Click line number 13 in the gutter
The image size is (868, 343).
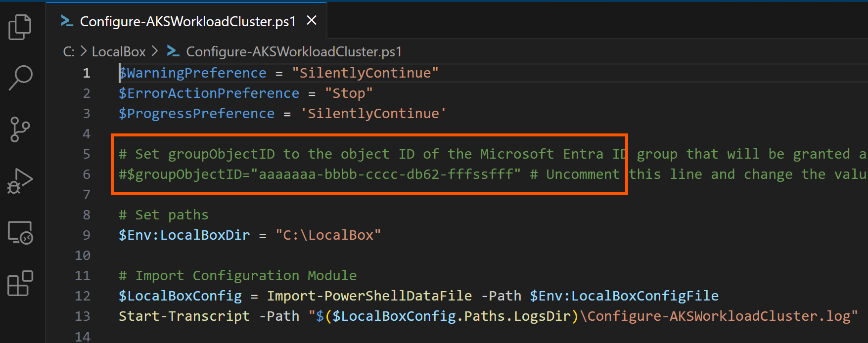[83, 316]
